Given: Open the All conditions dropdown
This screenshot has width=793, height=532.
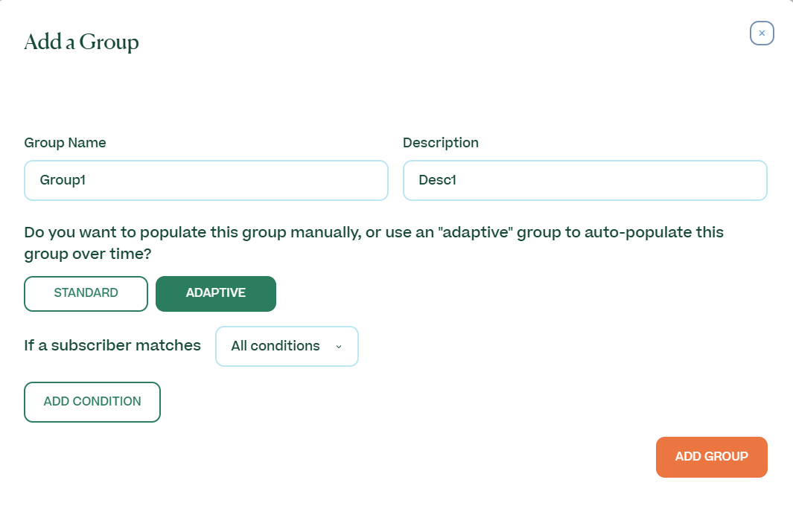Looking at the screenshot, I should 287,346.
